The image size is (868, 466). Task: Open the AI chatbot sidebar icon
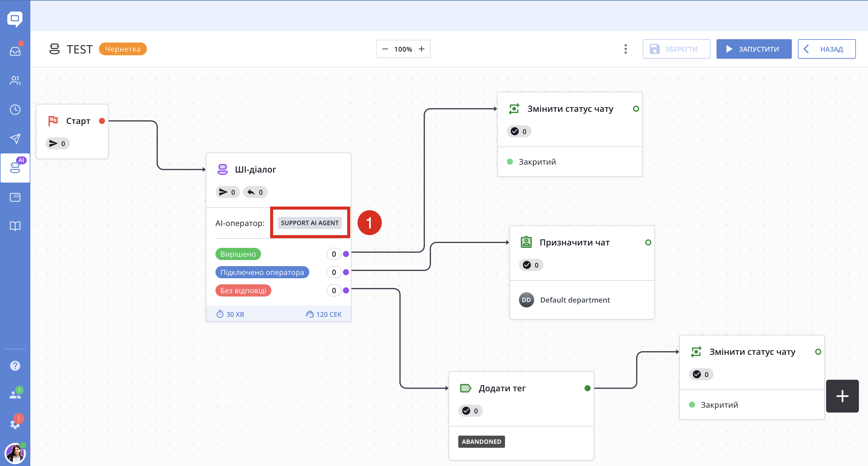point(15,168)
